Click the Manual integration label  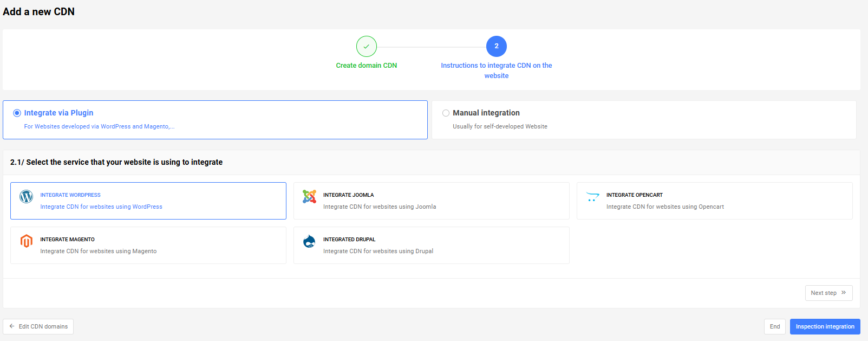click(x=486, y=113)
